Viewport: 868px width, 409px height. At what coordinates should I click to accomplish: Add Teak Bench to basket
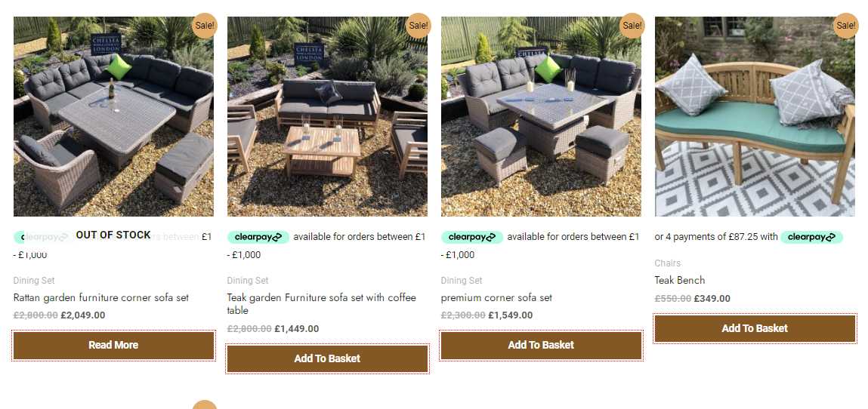click(755, 329)
